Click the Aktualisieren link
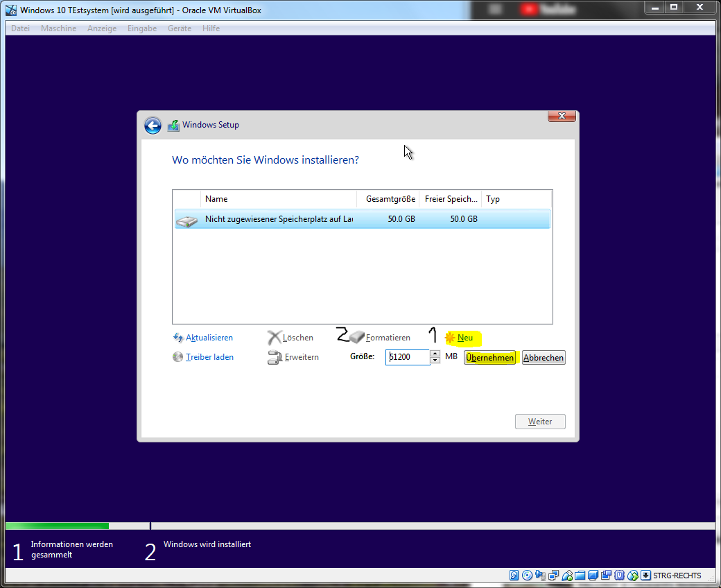Screen dimensions: 721x588 tap(209, 338)
